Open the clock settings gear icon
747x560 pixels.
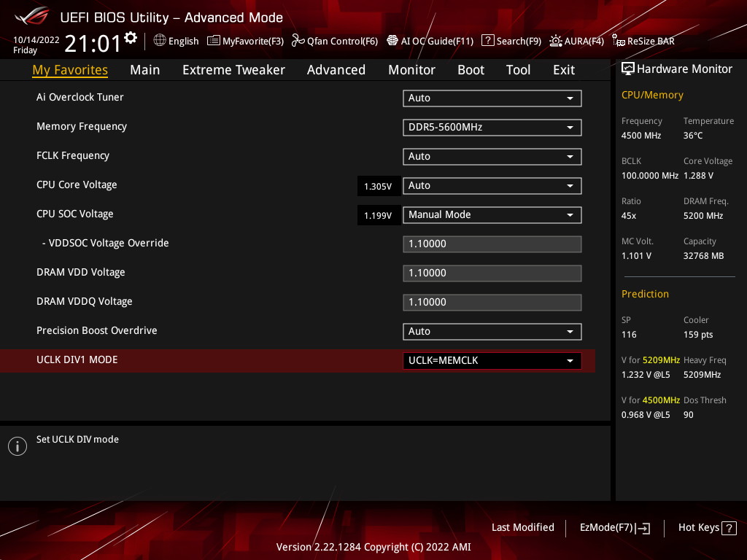pos(130,38)
